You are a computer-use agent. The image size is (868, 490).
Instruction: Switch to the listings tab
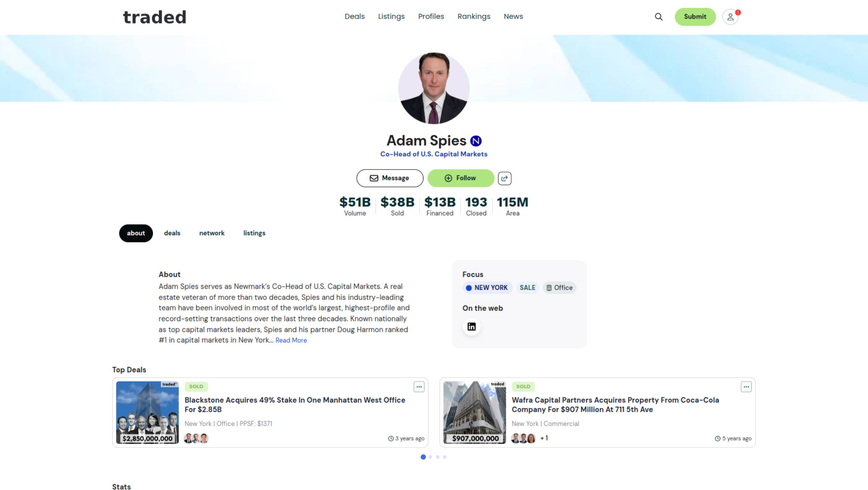pos(255,233)
